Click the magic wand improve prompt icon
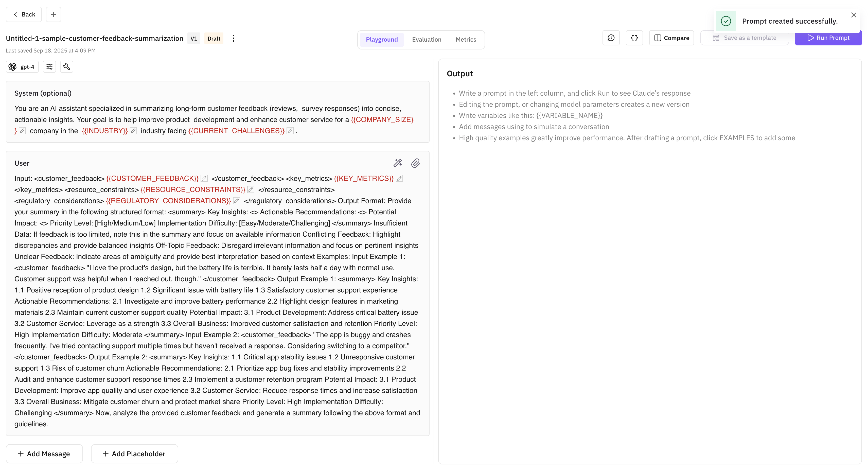This screenshot has height=471, width=868. pyautogui.click(x=398, y=163)
